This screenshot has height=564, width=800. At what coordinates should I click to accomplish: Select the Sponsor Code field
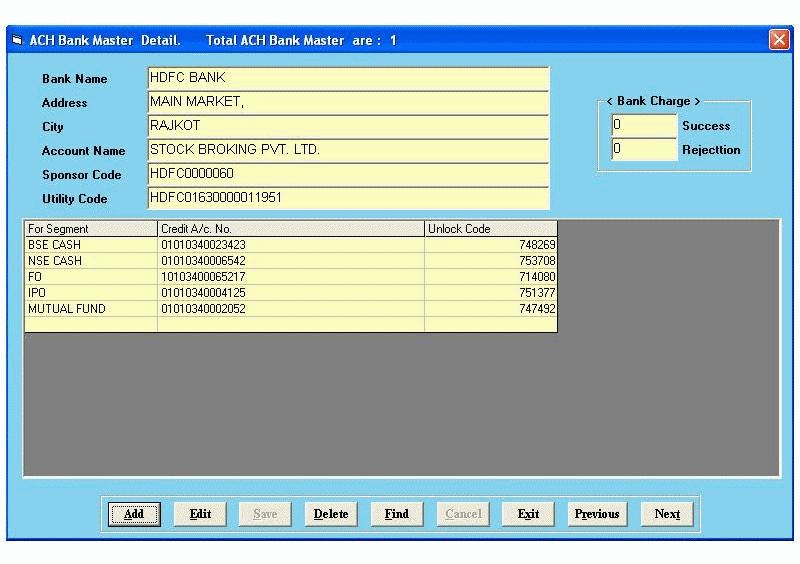pyautogui.click(x=347, y=174)
